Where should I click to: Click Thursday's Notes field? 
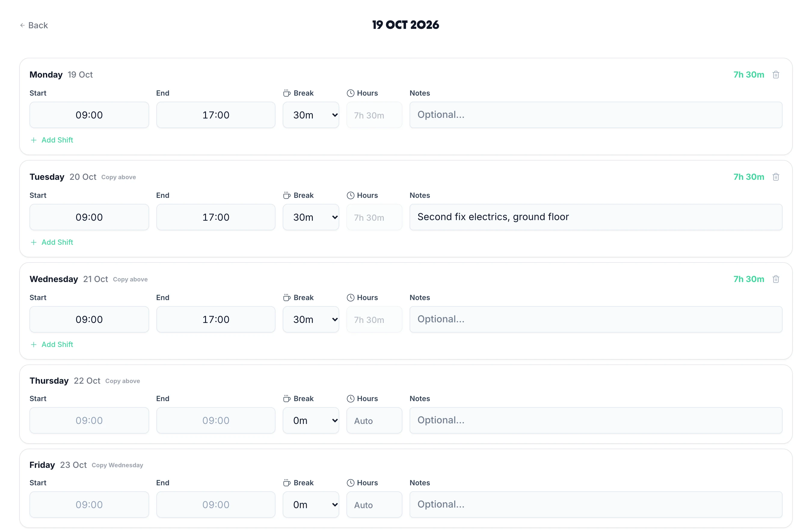pyautogui.click(x=596, y=421)
